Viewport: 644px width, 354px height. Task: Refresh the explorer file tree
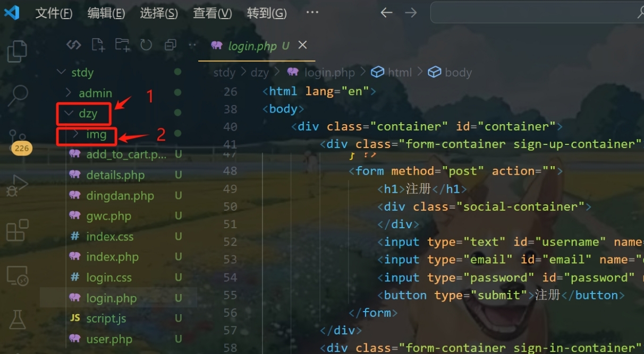[x=146, y=45]
